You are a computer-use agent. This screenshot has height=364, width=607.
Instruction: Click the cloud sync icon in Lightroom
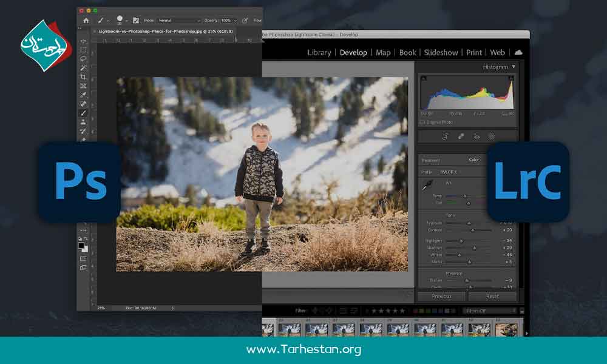click(x=518, y=52)
